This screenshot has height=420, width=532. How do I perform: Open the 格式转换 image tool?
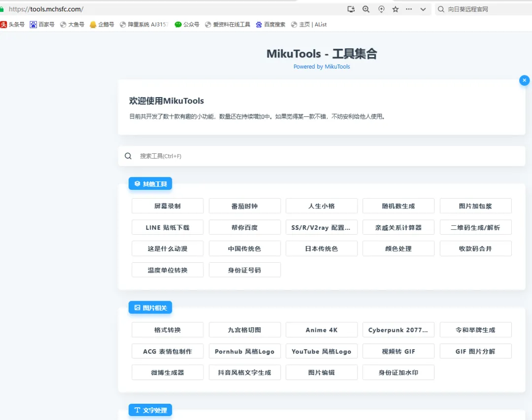click(167, 330)
